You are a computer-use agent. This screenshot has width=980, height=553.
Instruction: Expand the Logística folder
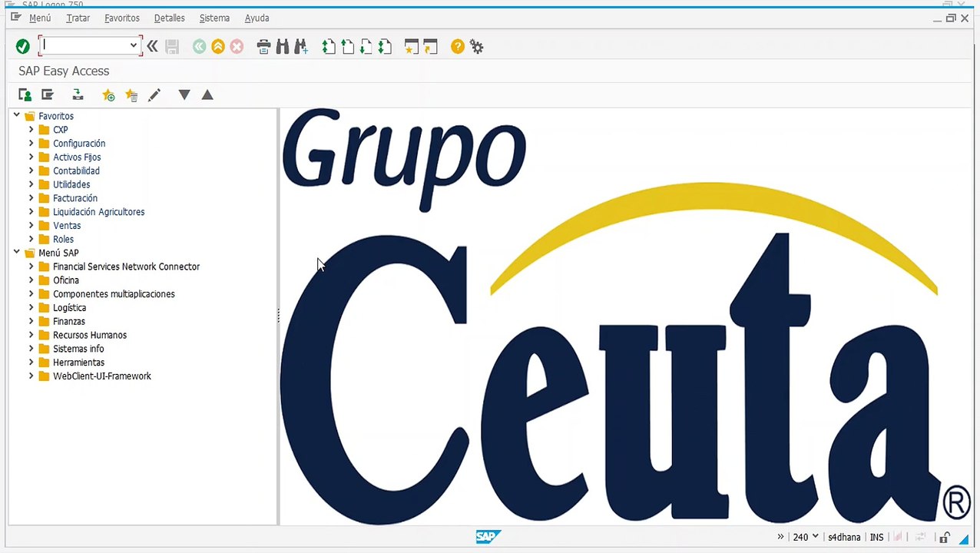pos(31,307)
